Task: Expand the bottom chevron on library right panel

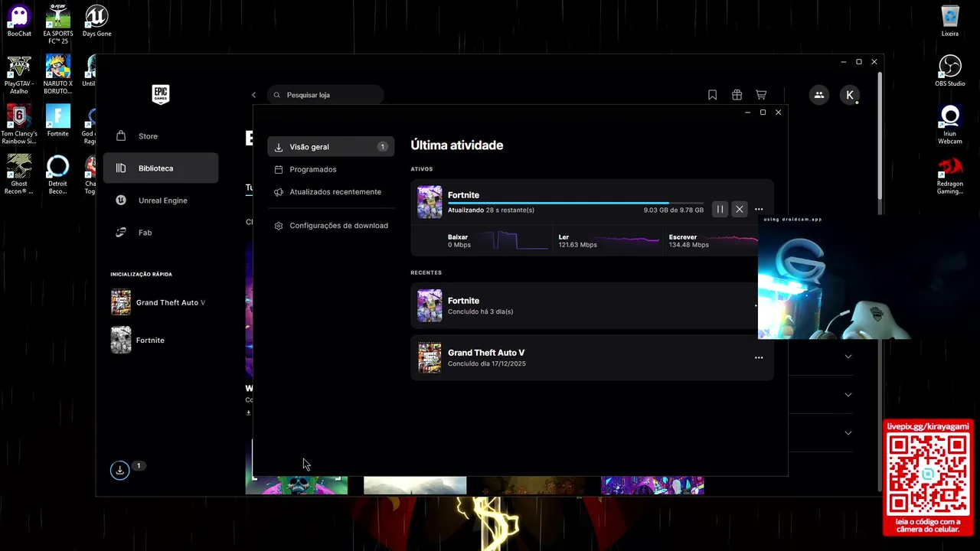Action: [x=848, y=433]
